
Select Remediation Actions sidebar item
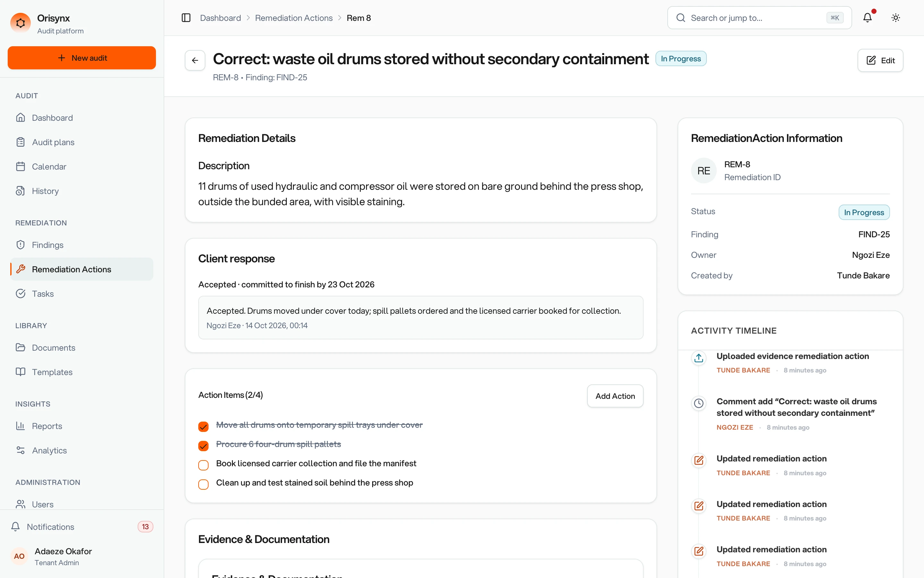(82, 269)
